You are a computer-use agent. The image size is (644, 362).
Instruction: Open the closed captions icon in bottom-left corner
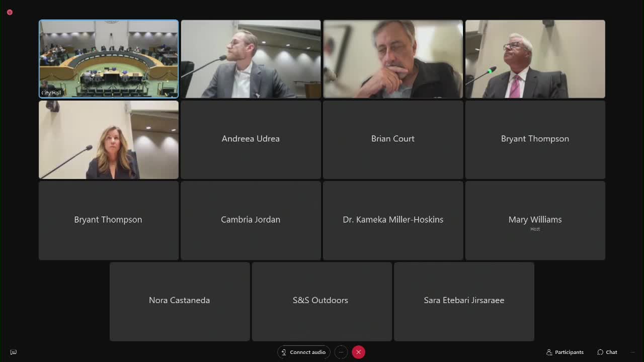[x=14, y=352]
